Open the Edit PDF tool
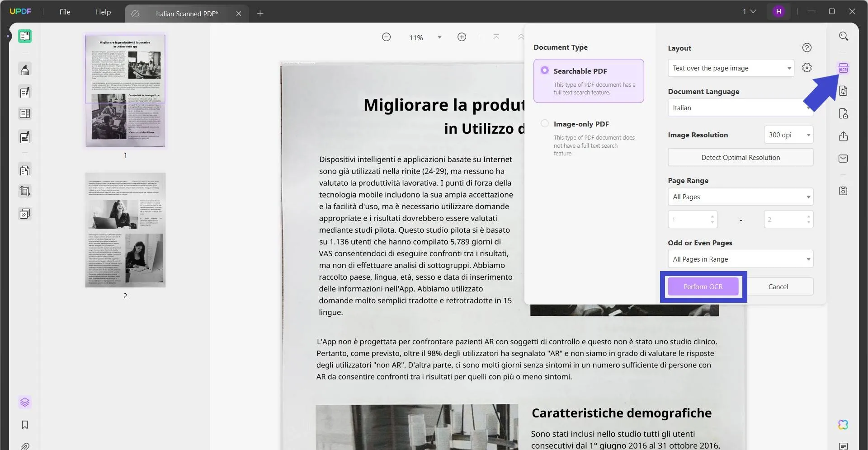The width and height of the screenshot is (868, 450). (x=25, y=92)
